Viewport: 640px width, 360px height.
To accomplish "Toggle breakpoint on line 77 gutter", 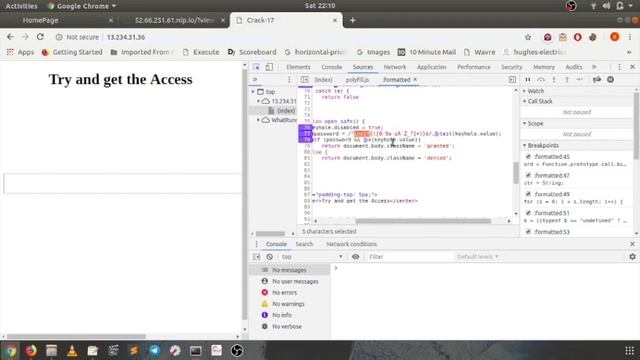I will (305, 133).
